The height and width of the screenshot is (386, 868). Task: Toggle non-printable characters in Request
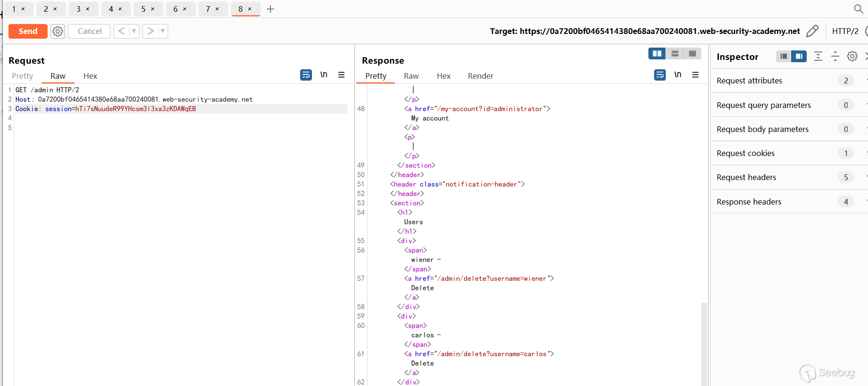324,75
